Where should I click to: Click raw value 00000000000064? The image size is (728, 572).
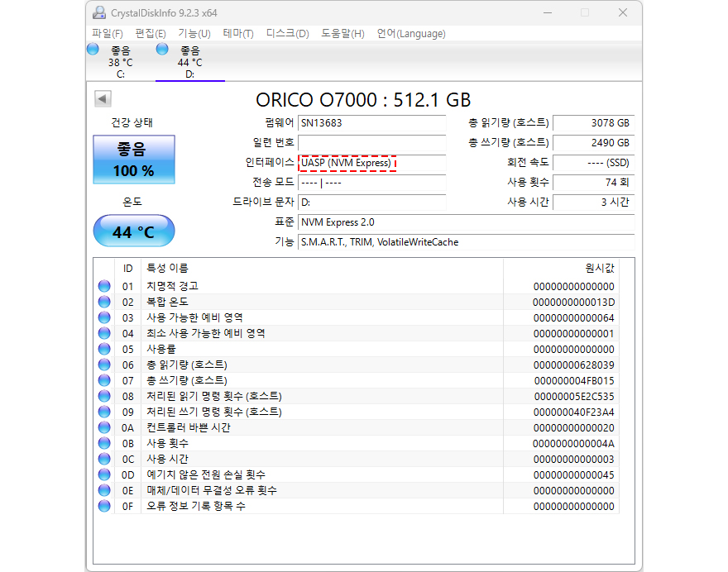click(573, 318)
